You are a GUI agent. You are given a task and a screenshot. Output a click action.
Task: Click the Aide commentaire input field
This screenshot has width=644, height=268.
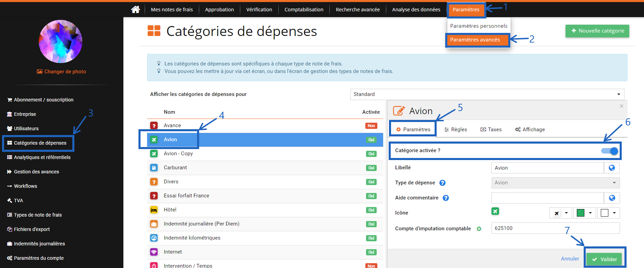[547, 198]
